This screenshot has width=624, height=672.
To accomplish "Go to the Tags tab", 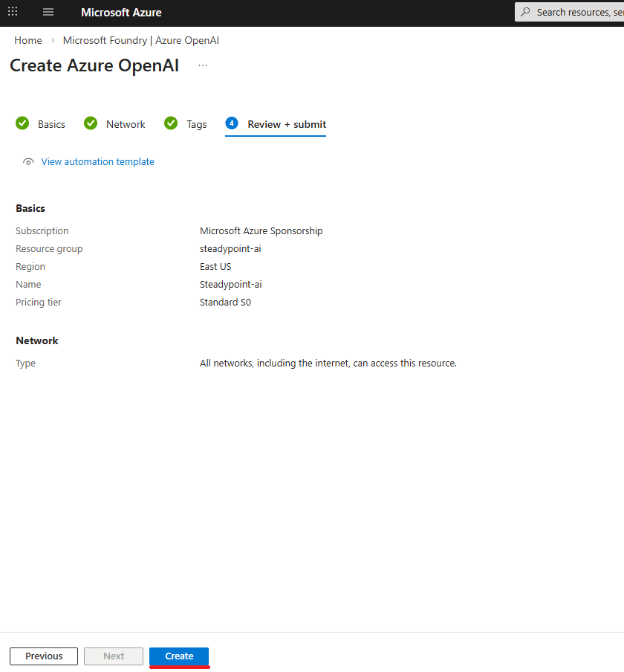I will click(196, 124).
